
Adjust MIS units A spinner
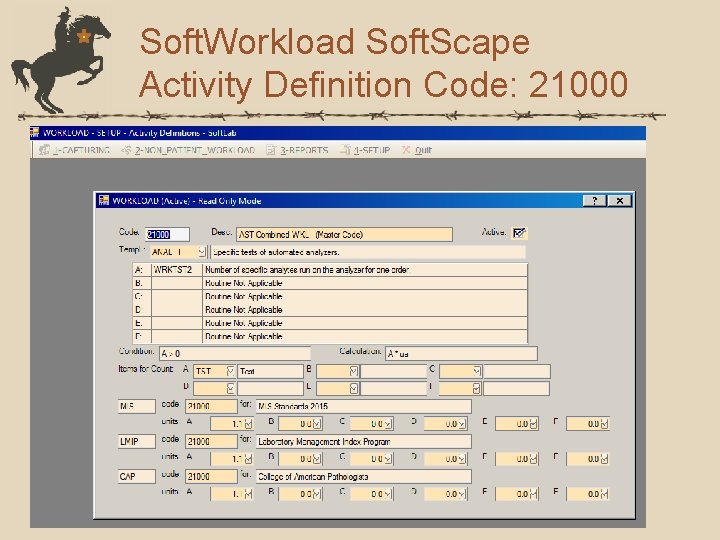pyautogui.click(x=248, y=424)
